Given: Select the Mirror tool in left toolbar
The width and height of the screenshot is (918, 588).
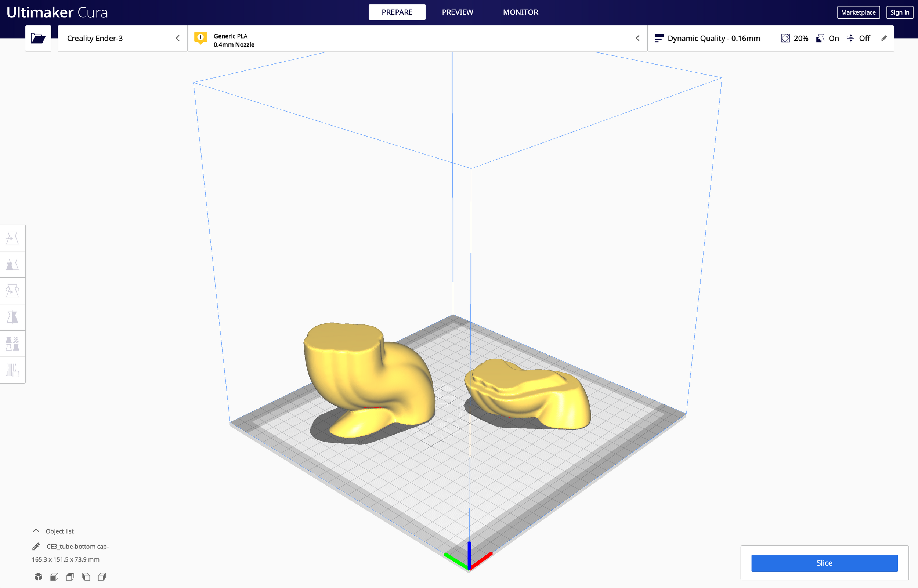Looking at the screenshot, I should click(x=12, y=317).
